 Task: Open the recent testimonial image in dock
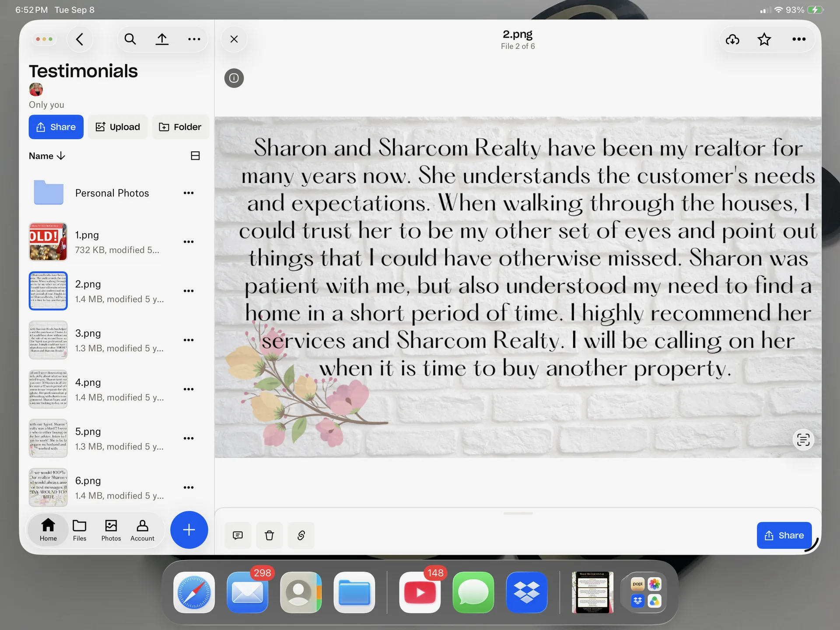coord(592,592)
